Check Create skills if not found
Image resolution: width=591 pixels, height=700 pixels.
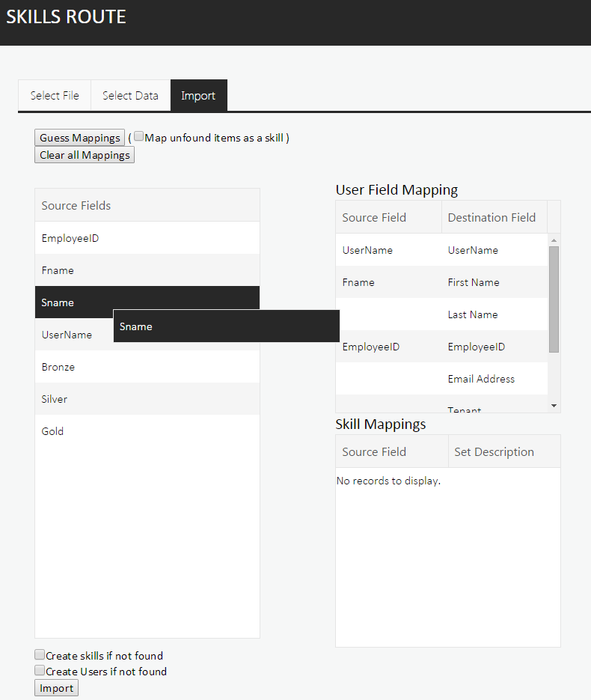point(40,655)
